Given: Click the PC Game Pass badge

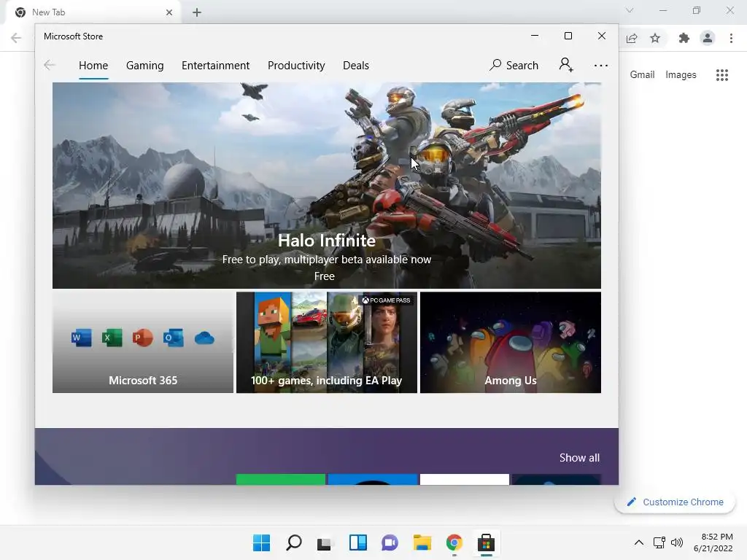Looking at the screenshot, I should [386, 300].
